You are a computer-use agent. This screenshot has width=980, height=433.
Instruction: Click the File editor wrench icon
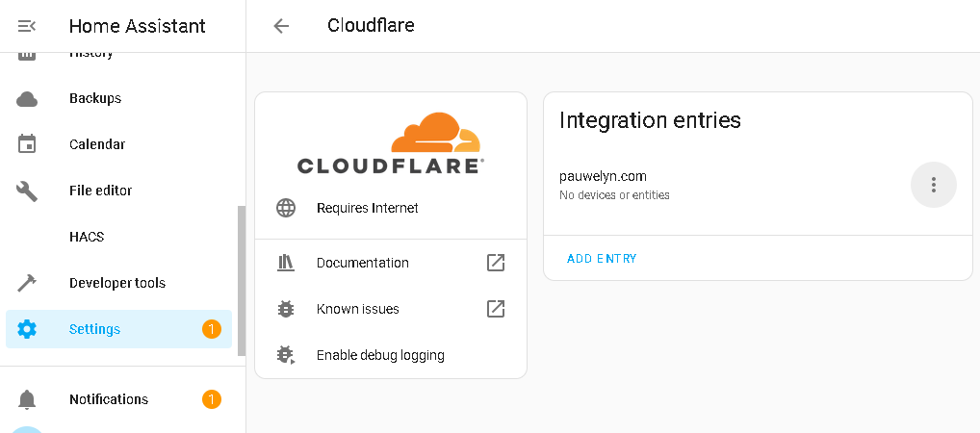click(x=27, y=191)
